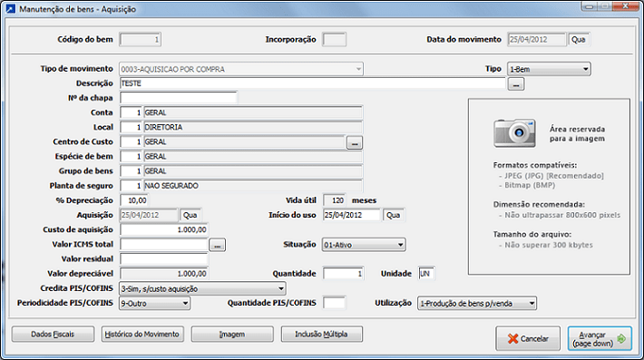
Task: Click the Valor depreciável field
Action: click(x=164, y=273)
